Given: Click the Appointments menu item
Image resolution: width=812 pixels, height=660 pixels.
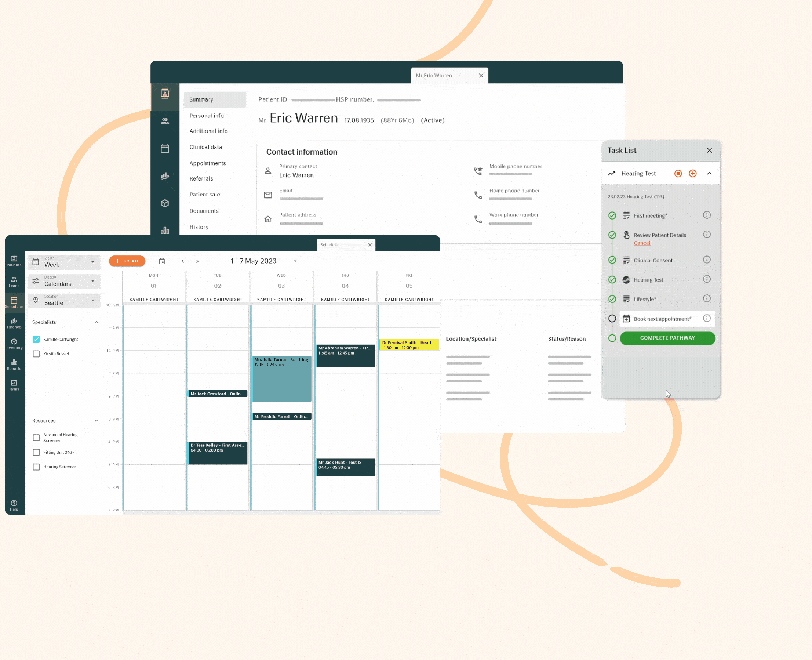Looking at the screenshot, I should [x=207, y=162].
